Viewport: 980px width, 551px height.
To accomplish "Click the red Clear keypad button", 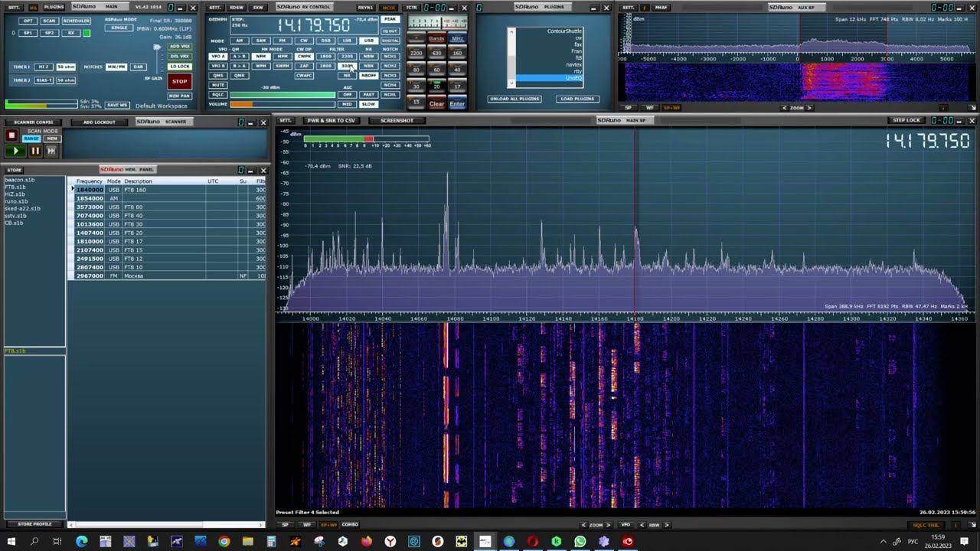I will 436,103.
